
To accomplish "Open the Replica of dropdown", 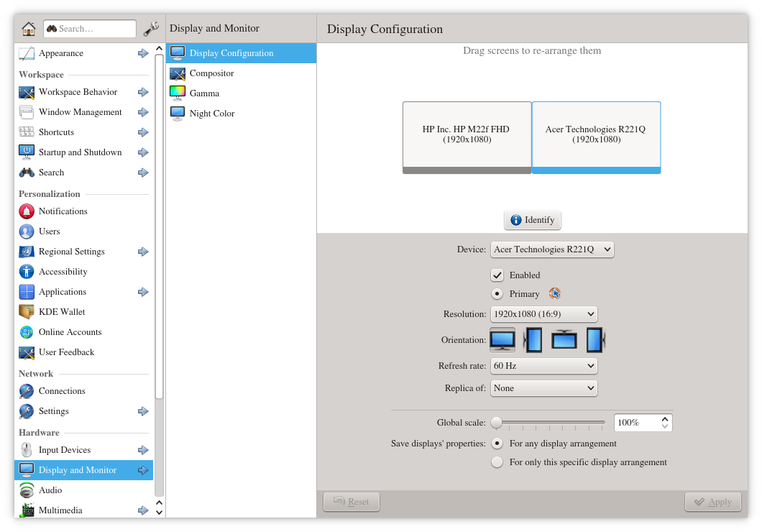I will [x=543, y=388].
